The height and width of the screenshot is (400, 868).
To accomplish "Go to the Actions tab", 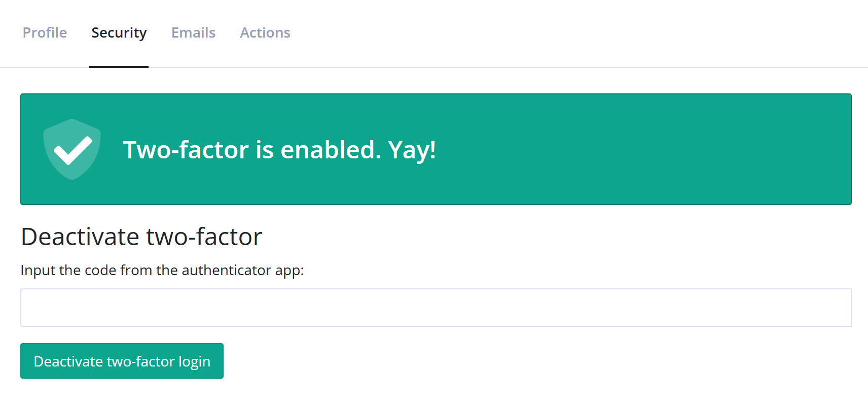I will coord(265,32).
